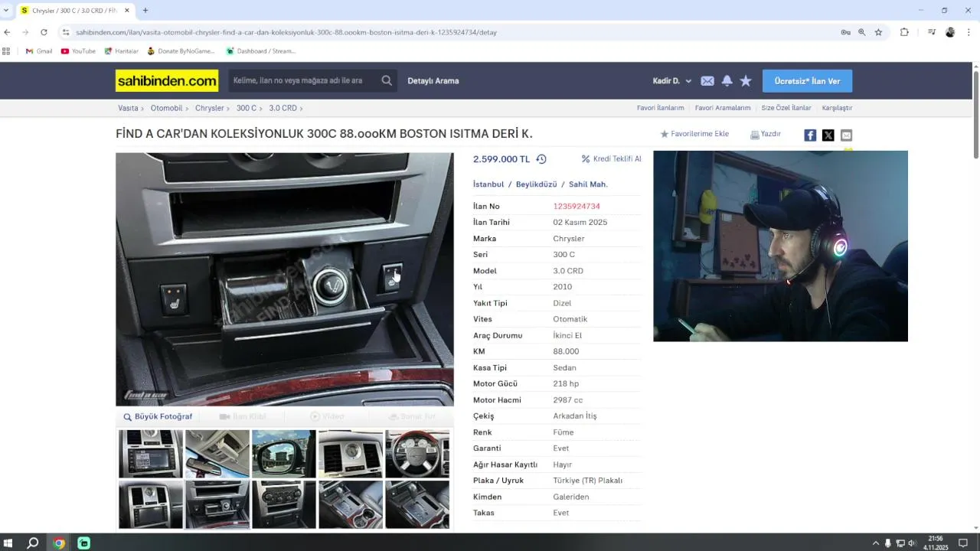Open Chrome apps grid in bookmarks bar
The image size is (980, 551).
[x=6, y=51]
